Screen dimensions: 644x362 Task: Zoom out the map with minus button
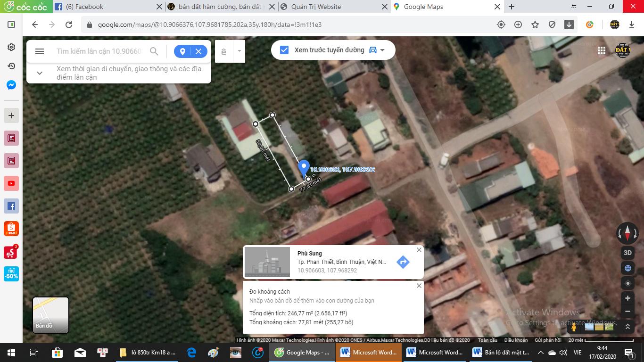click(x=627, y=312)
